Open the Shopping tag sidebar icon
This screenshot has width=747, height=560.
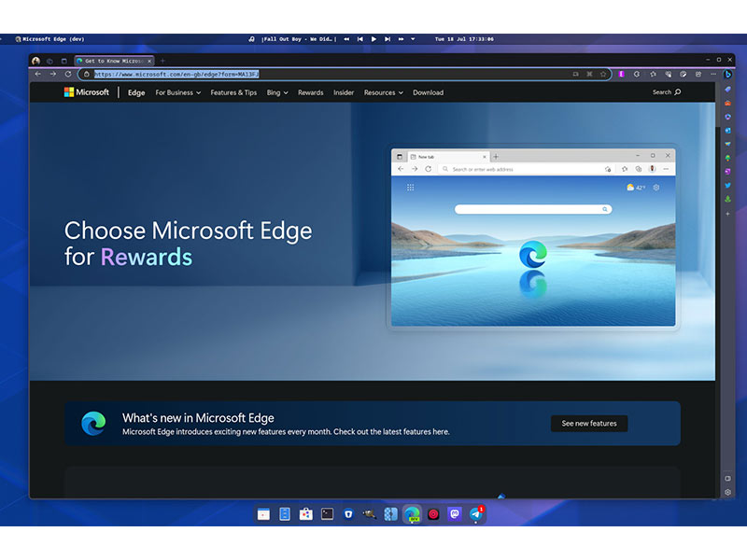click(x=727, y=89)
